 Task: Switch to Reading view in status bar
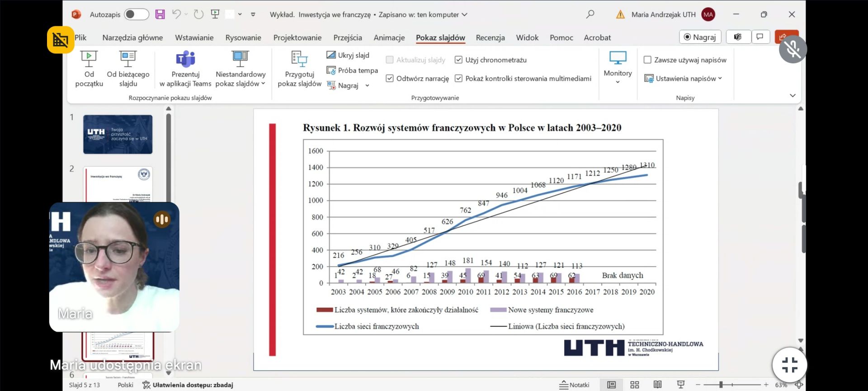[x=657, y=385]
